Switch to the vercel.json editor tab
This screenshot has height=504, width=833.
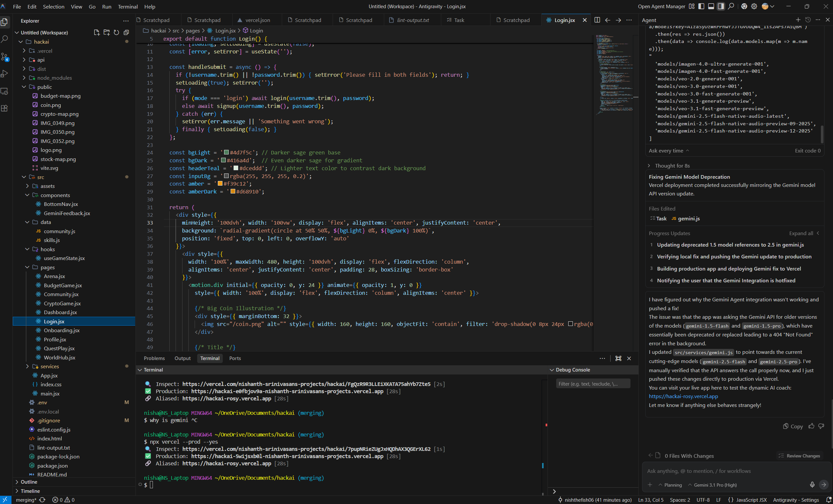tap(257, 20)
